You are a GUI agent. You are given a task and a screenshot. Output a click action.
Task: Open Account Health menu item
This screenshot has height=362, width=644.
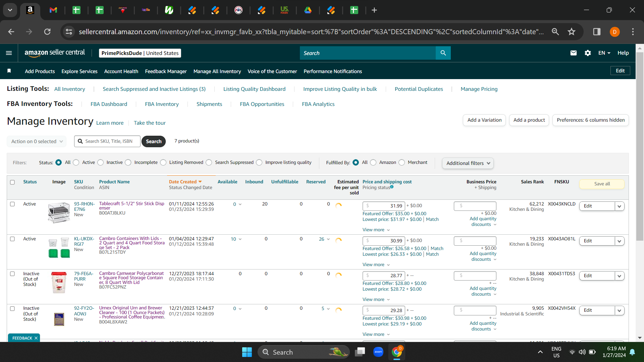(121, 71)
